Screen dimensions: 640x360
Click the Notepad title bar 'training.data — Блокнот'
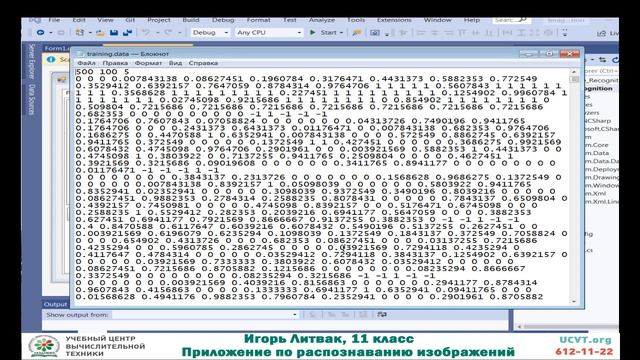tap(128, 54)
